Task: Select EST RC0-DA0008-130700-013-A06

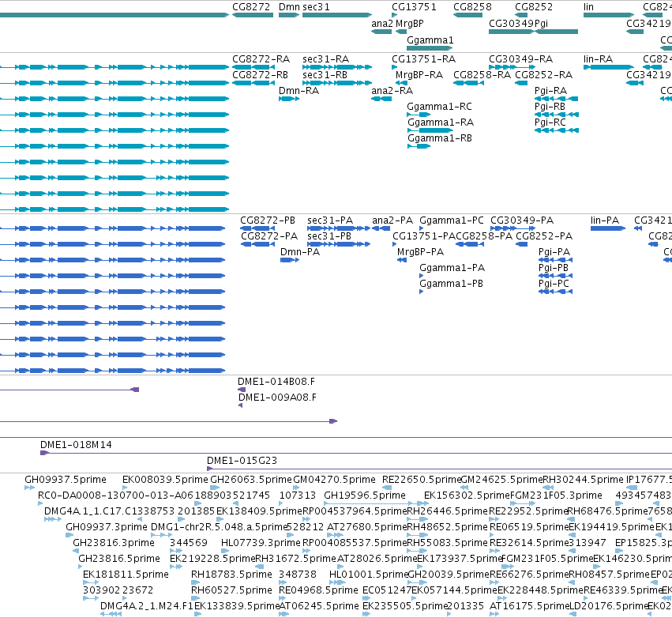Action: [x=116, y=496]
